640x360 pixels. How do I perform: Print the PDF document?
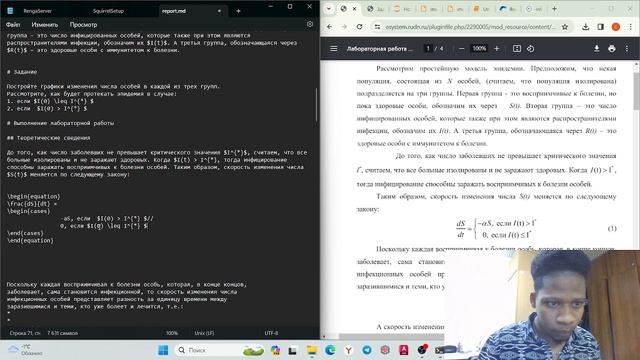pyautogui.click(x=611, y=49)
